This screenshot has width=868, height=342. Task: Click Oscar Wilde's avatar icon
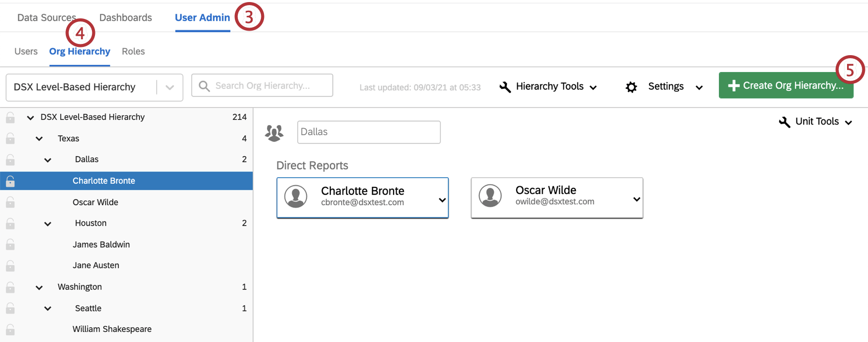pos(490,196)
